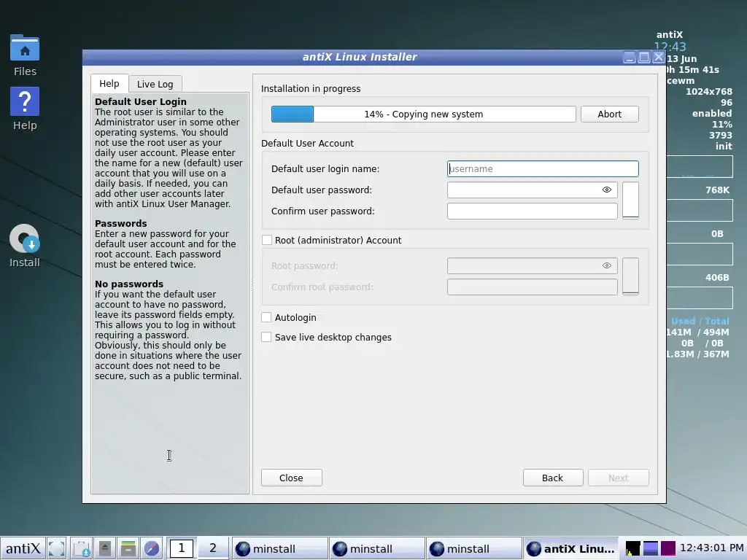Close the installer with title bar X
The height and width of the screenshot is (560, 747).
659,58
